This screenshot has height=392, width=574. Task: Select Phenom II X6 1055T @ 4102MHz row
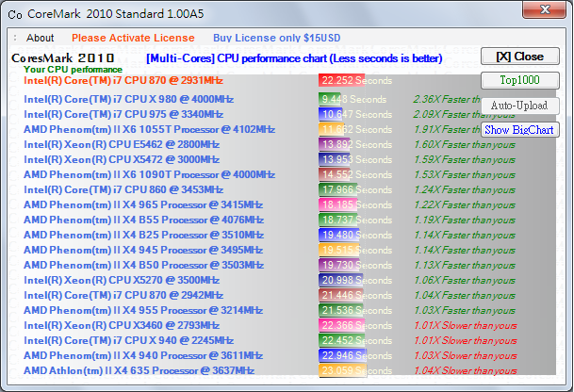tap(149, 130)
